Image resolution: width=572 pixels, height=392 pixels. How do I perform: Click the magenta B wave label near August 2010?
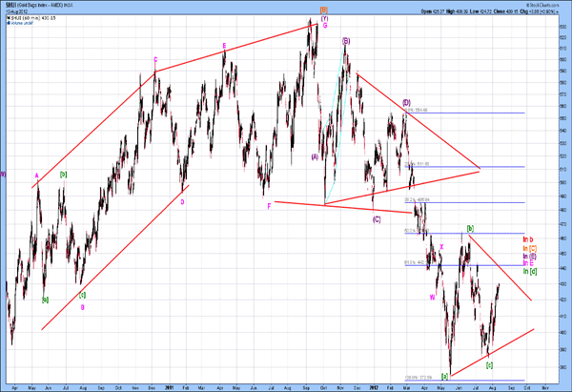pos(82,308)
